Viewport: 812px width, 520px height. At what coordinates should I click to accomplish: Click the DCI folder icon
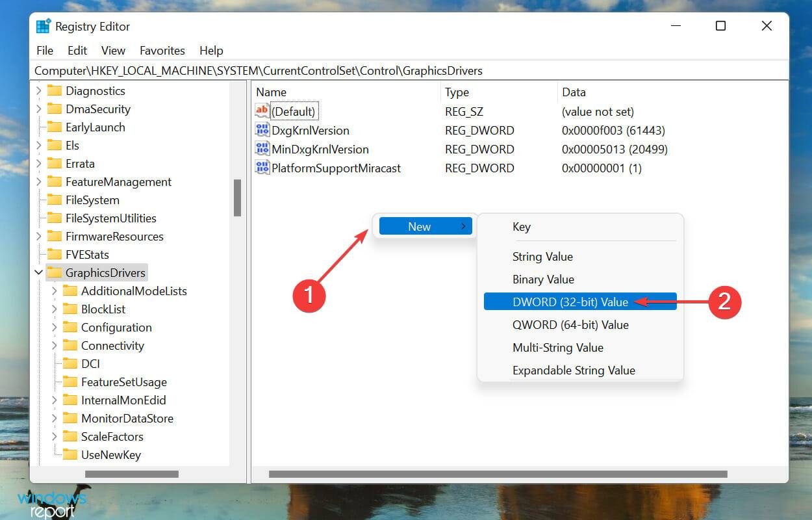(71, 363)
